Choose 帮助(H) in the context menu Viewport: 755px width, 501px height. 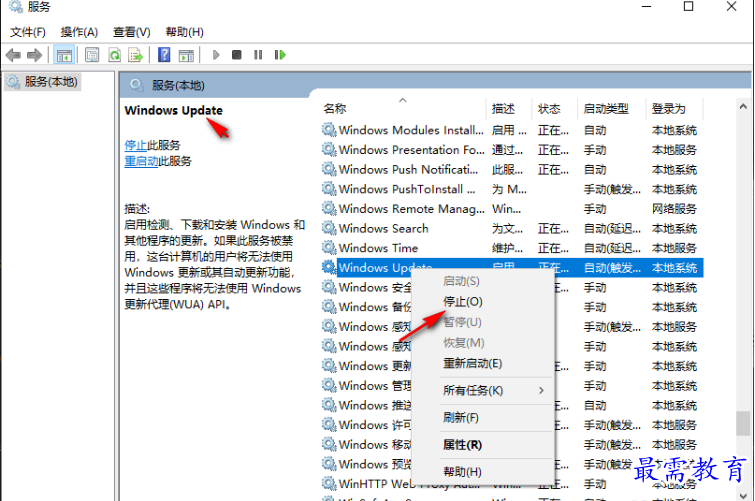coord(462,472)
